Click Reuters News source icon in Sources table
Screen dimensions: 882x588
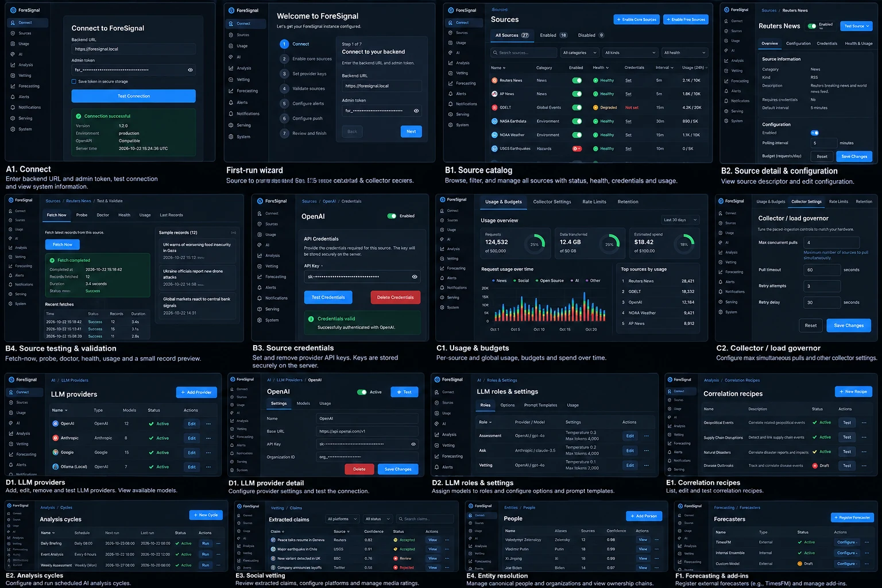494,80
